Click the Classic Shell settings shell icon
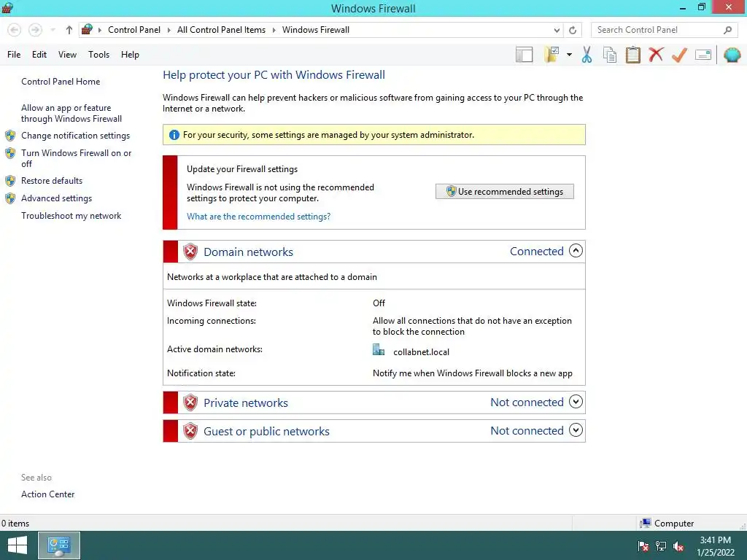 coord(732,55)
